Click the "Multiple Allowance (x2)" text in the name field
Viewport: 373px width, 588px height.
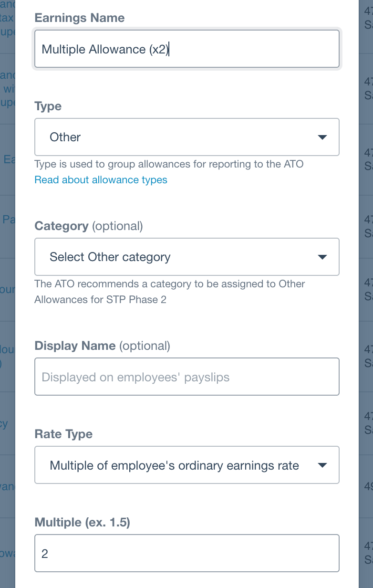105,49
